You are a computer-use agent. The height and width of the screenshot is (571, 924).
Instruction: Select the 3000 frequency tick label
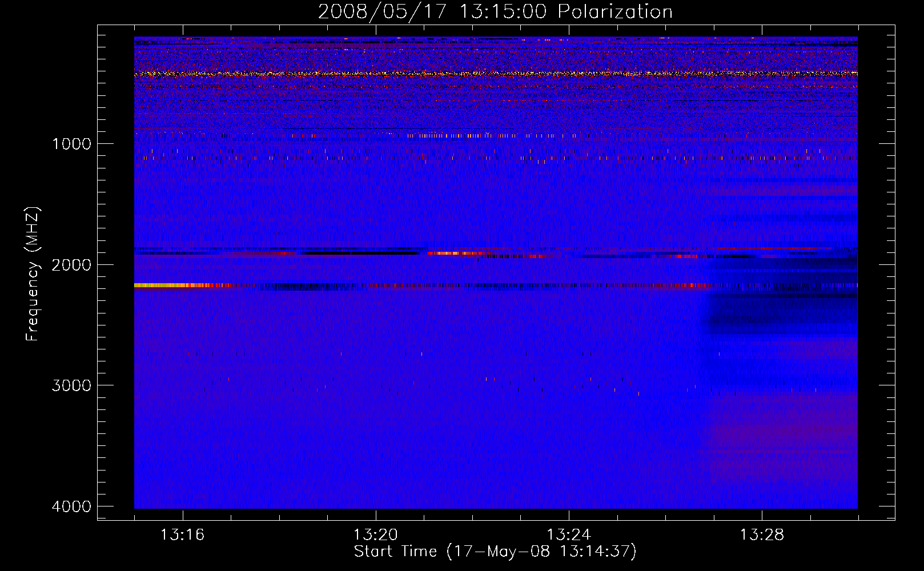[x=71, y=385]
